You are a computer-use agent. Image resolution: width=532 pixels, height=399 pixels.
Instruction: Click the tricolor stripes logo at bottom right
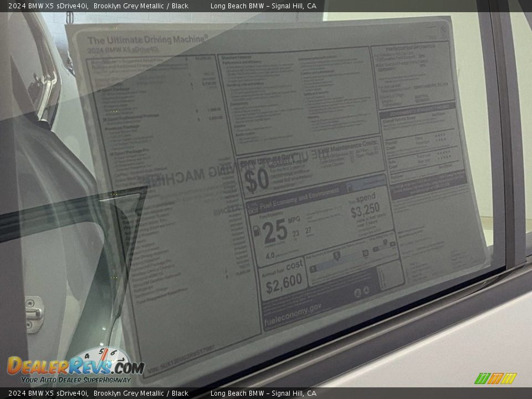(495, 378)
